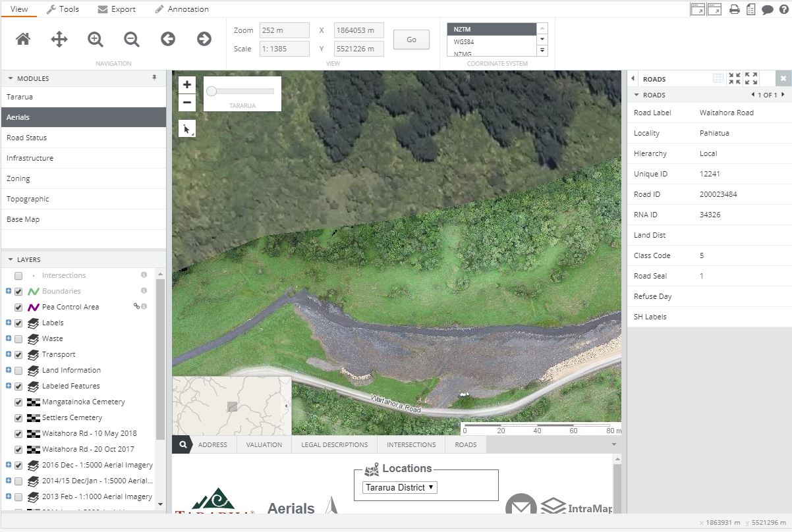Click the email envelope icon
The width and height of the screenshot is (792, 532).
521,507
